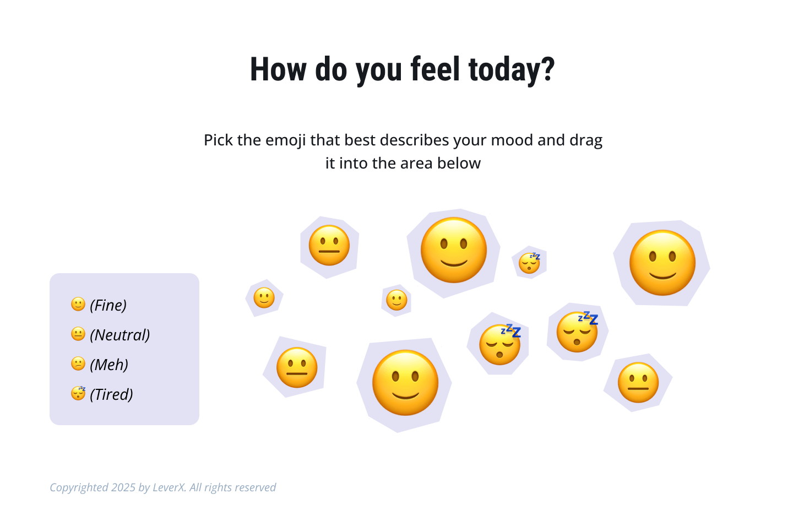Select the "(Fine)" legend label
Screen dimensions: 804x532
108,305
